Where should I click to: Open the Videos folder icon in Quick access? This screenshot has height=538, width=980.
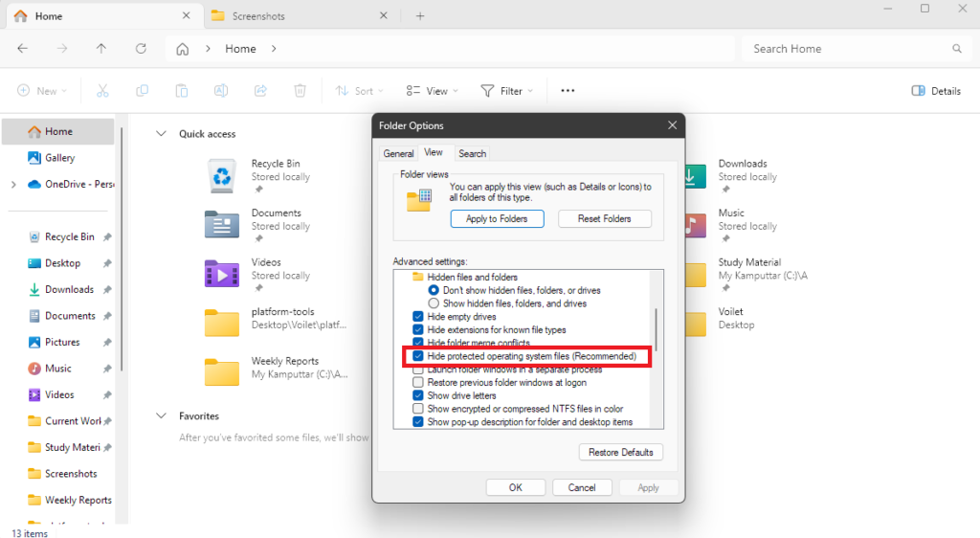pos(222,273)
